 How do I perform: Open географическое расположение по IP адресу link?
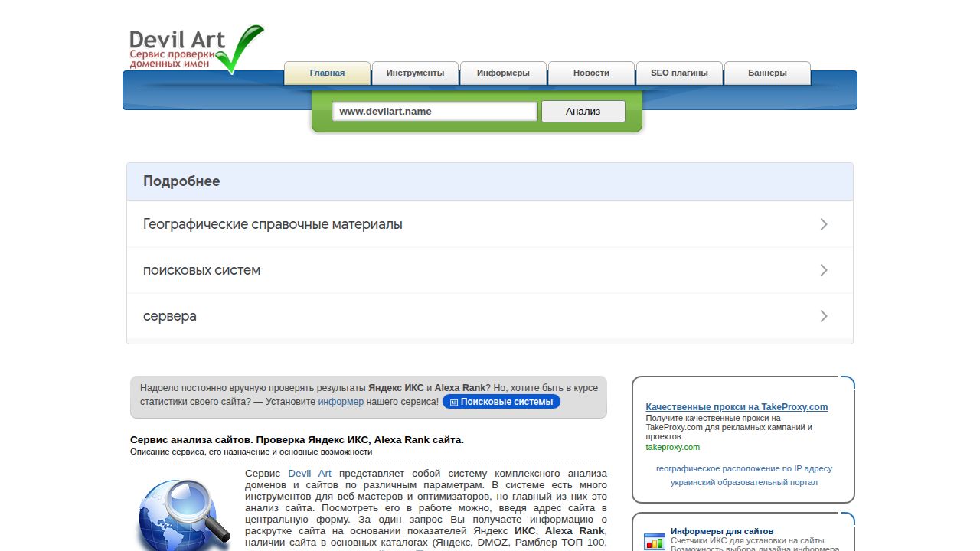(744, 468)
